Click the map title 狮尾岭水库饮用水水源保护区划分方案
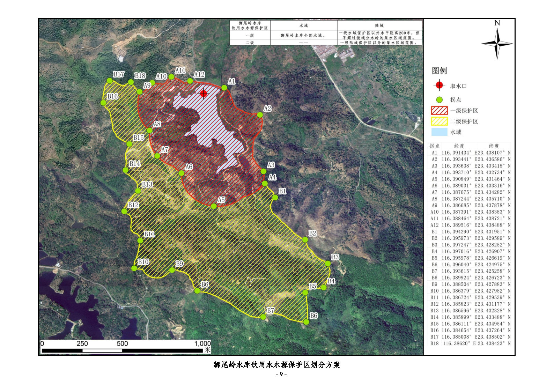554x392 pixels. 277,365
